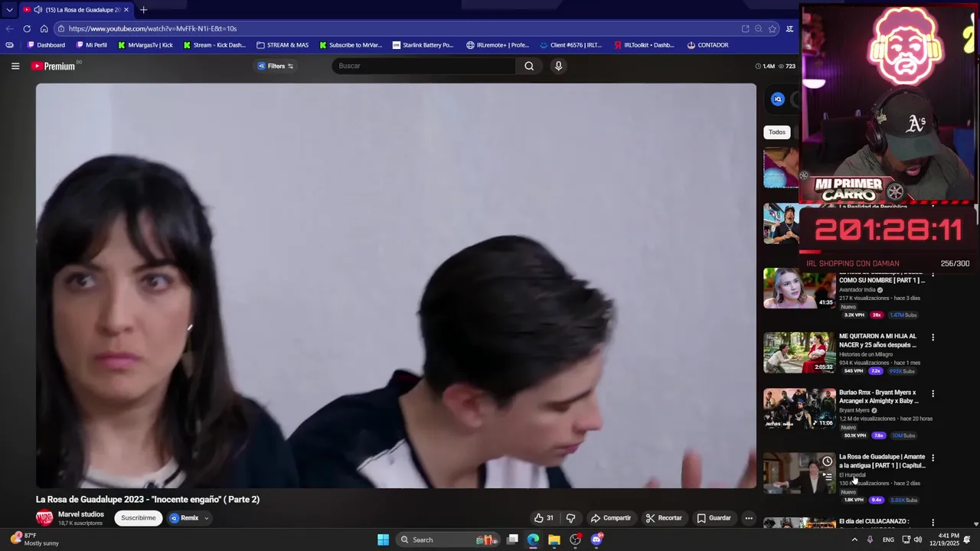
Task: Open Mi Perfil bookmark
Action: 91,45
